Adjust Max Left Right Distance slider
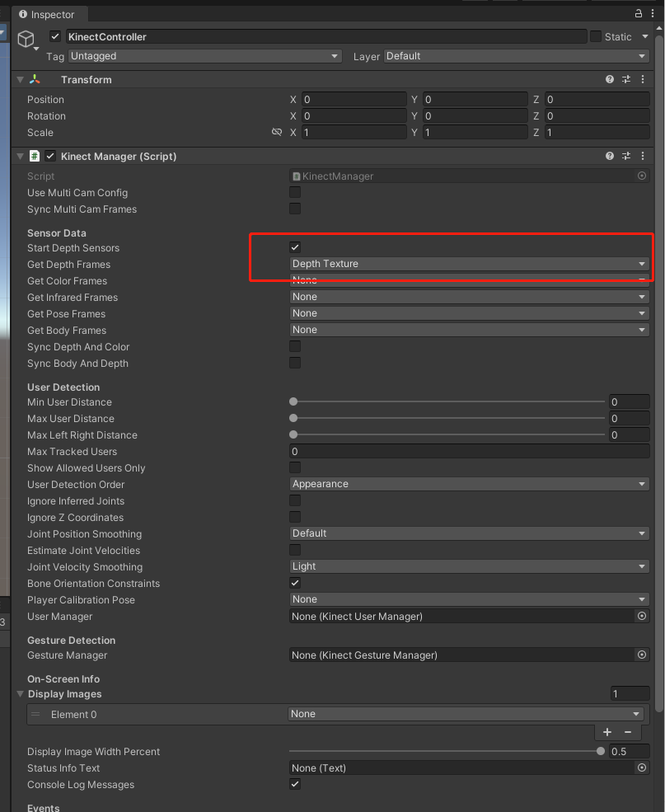This screenshot has height=812, width=665. (x=447, y=435)
